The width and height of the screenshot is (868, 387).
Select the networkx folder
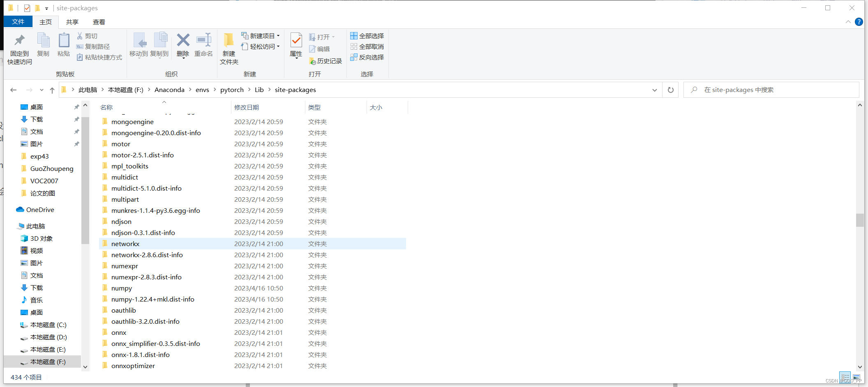[x=252, y=244]
